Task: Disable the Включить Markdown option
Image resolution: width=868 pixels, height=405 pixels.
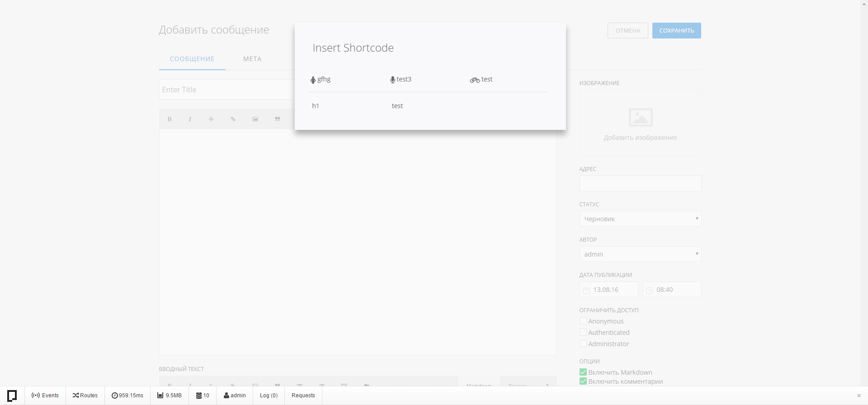Action: point(583,372)
